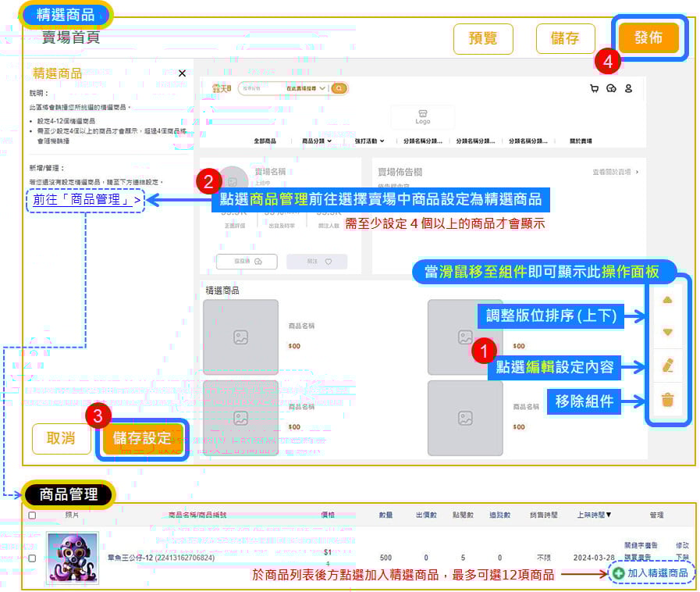Viewport: 700px width, 592px height.
Task: Open the 關於賣場 navigation item
Action: (x=580, y=141)
